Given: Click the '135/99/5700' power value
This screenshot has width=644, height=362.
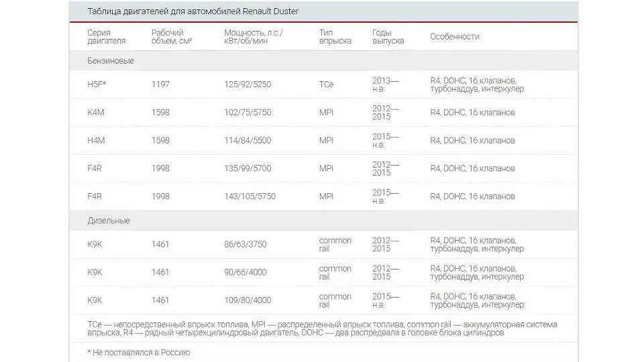Looking at the screenshot, I should tap(248, 168).
